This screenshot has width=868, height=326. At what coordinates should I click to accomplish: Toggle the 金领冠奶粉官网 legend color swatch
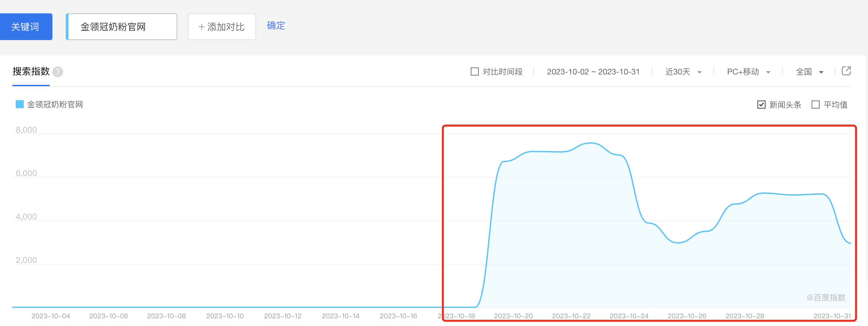[x=20, y=104]
